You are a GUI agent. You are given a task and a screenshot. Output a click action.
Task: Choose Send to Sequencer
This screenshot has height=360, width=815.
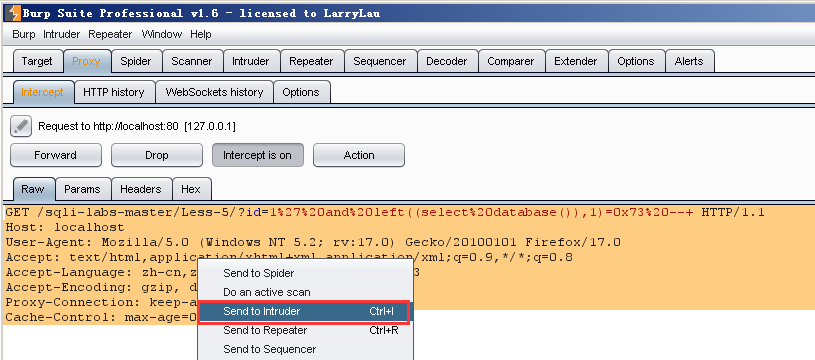[x=306, y=350]
